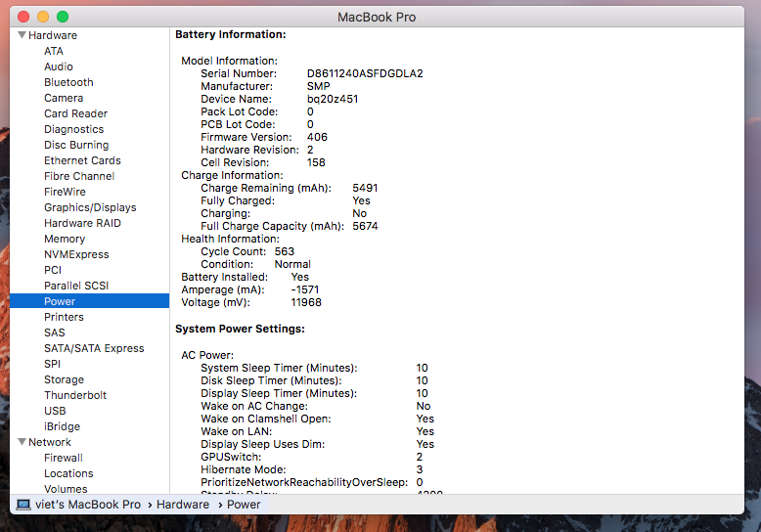Click the Manufacturer value SMP

point(318,86)
